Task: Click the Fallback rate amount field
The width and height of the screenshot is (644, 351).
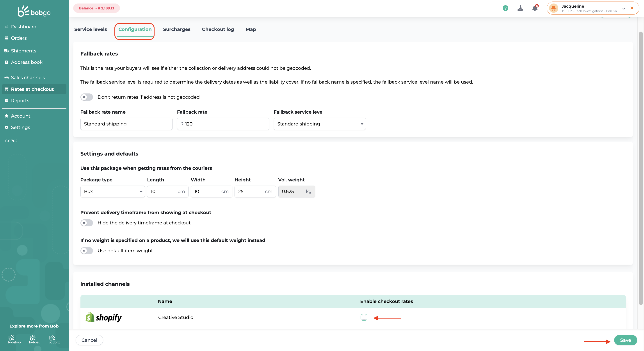Action: click(x=223, y=124)
